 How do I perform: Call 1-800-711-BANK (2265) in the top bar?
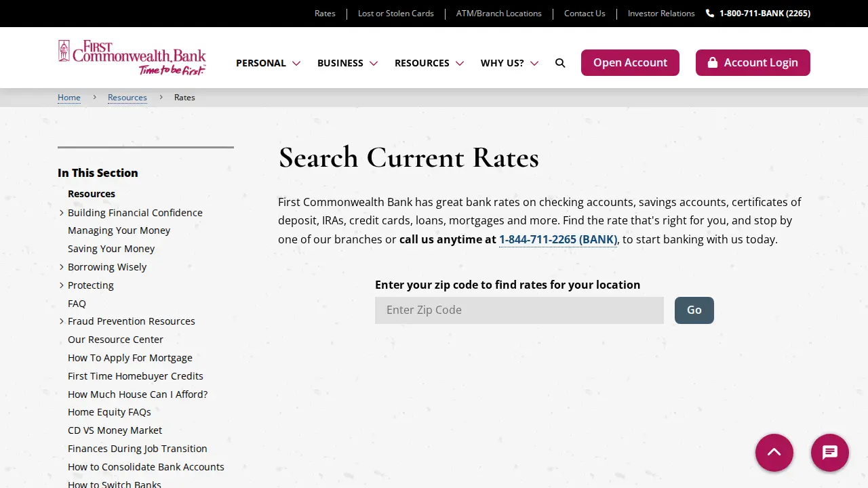[758, 14]
